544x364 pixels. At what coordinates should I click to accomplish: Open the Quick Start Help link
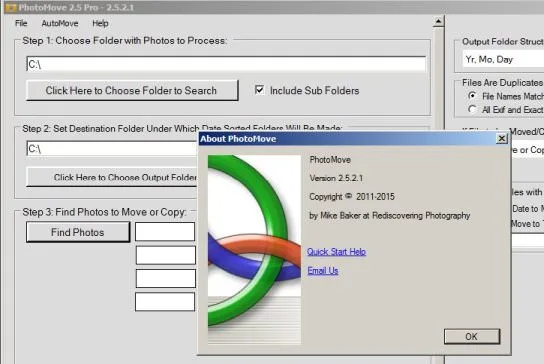pos(336,252)
